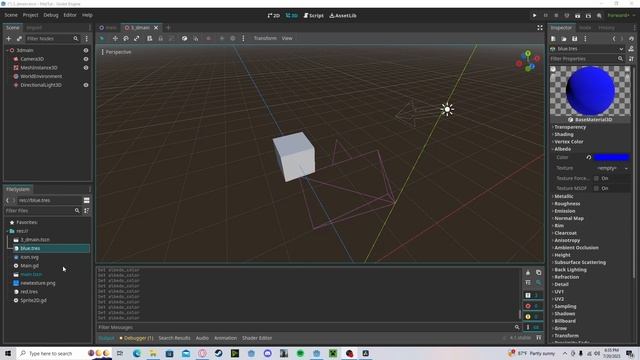Open the Debugger bottom panel
The image size is (640, 360).
pyautogui.click(x=137, y=338)
